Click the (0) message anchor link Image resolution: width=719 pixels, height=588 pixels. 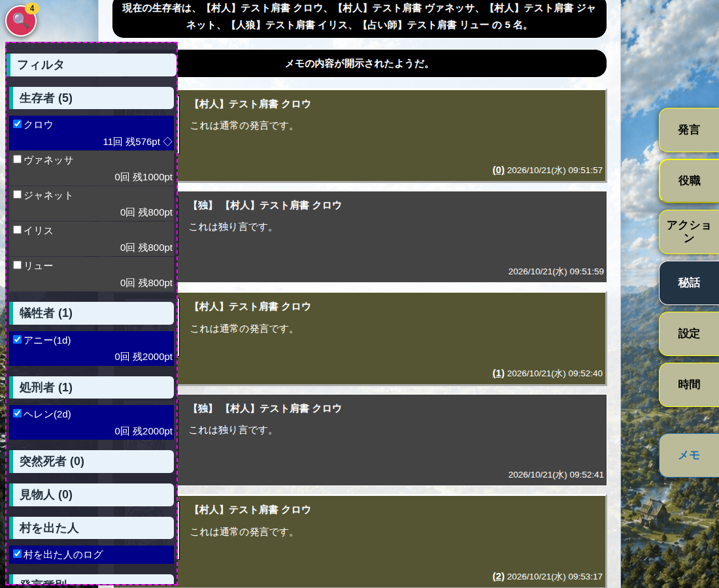(498, 170)
